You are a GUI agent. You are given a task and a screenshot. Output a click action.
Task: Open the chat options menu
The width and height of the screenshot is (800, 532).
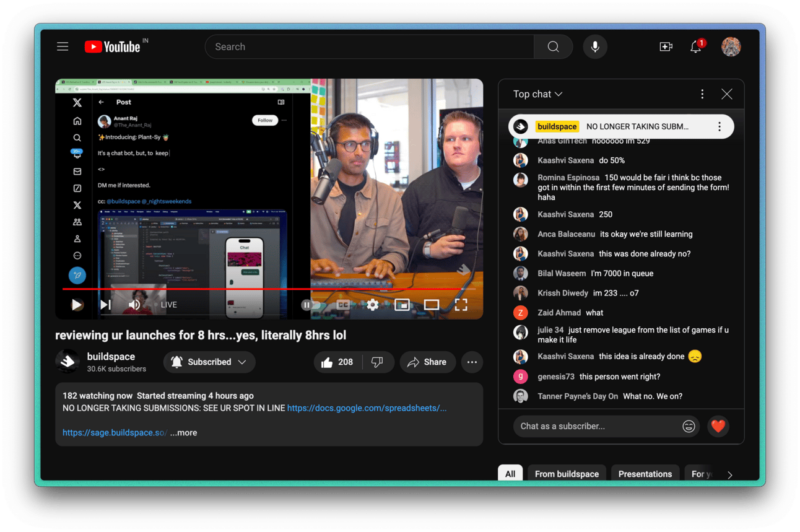702,94
